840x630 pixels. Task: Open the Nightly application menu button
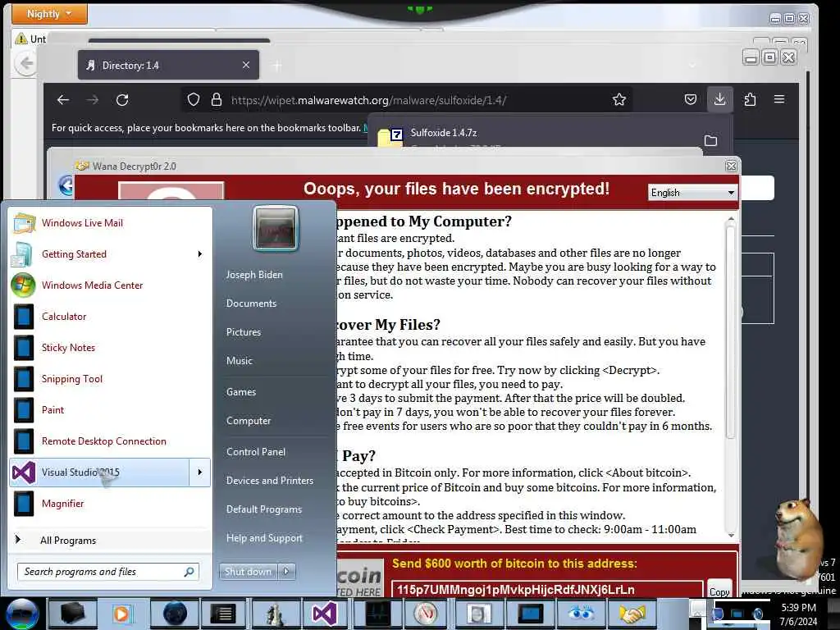(49, 14)
